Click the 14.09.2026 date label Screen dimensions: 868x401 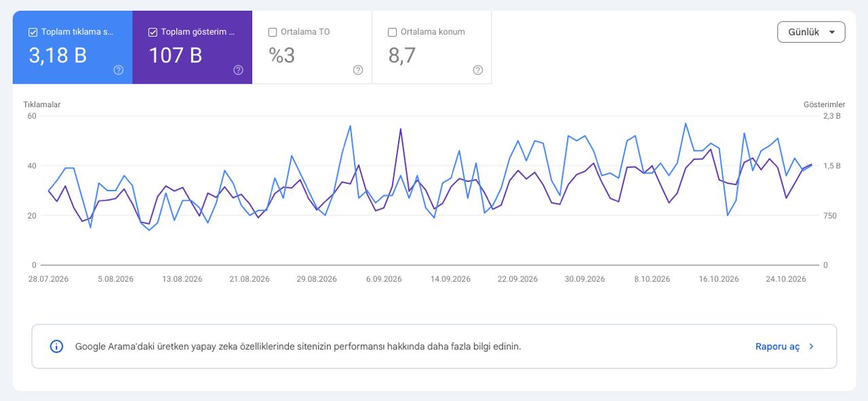coord(450,279)
